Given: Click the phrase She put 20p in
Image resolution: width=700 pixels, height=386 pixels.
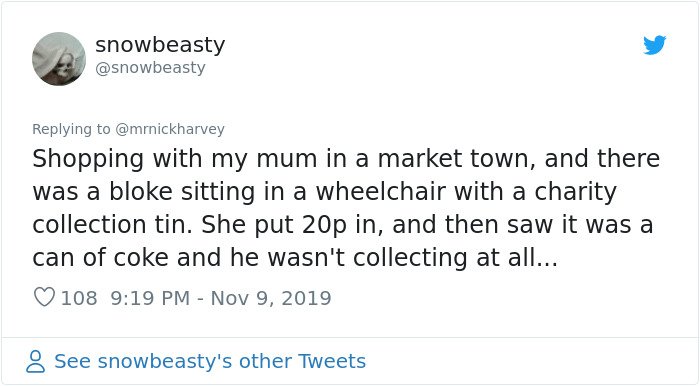Looking at the screenshot, I should [292, 224].
